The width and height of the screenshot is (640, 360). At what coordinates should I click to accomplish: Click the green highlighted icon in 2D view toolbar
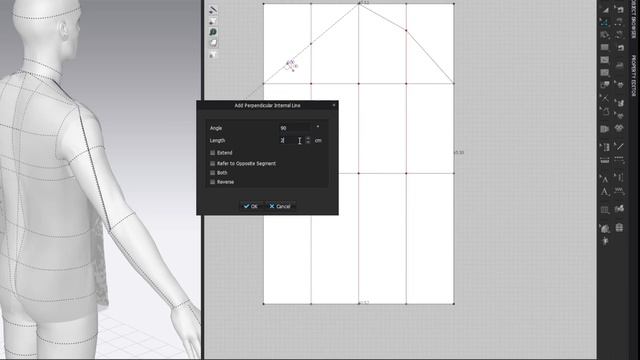click(x=213, y=32)
